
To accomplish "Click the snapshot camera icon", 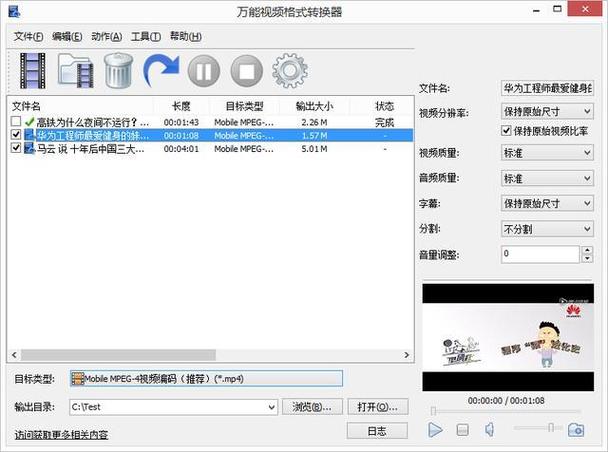I will (576, 430).
